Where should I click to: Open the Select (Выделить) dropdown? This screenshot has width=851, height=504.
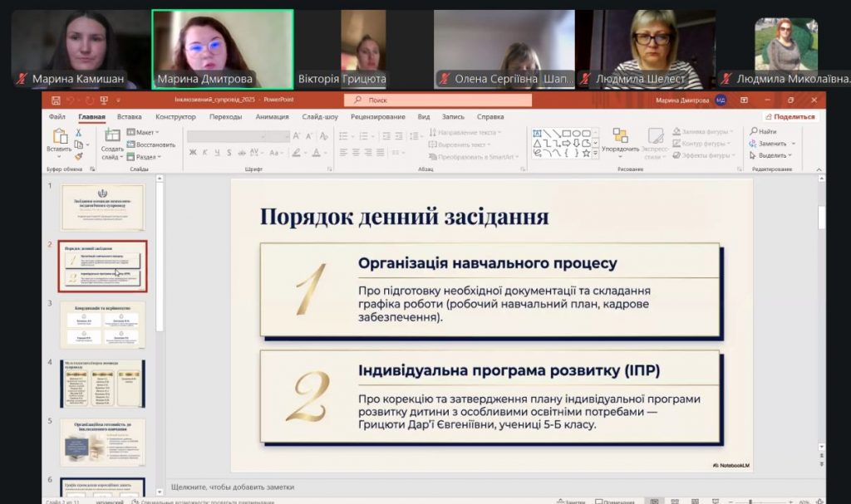tap(772, 155)
